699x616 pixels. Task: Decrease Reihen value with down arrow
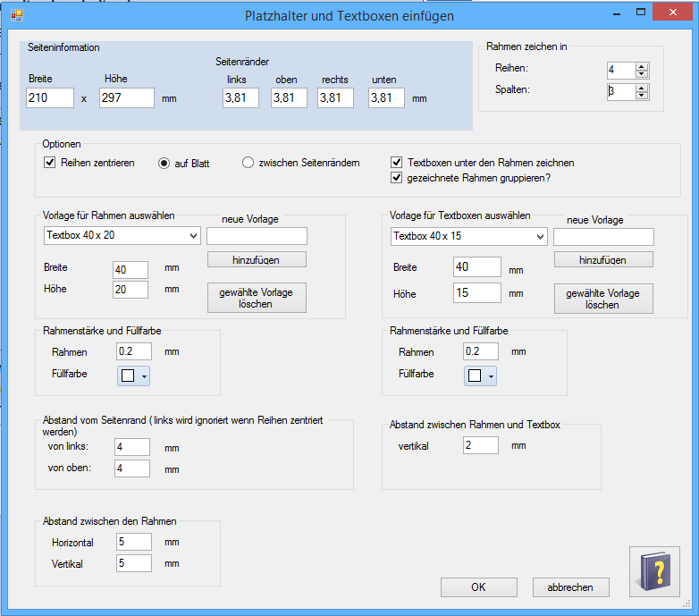[642, 74]
